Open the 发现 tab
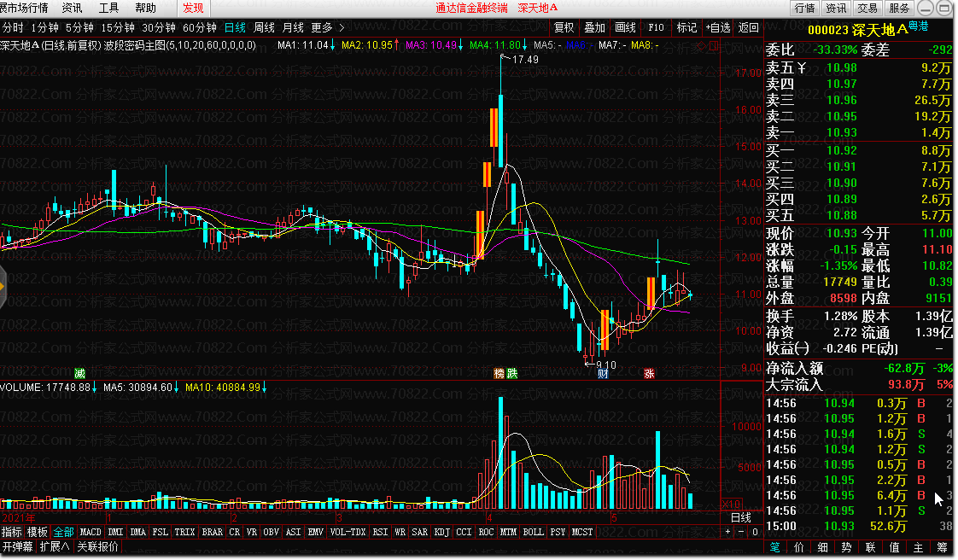Viewport: 958px width, 560px height. tap(193, 8)
